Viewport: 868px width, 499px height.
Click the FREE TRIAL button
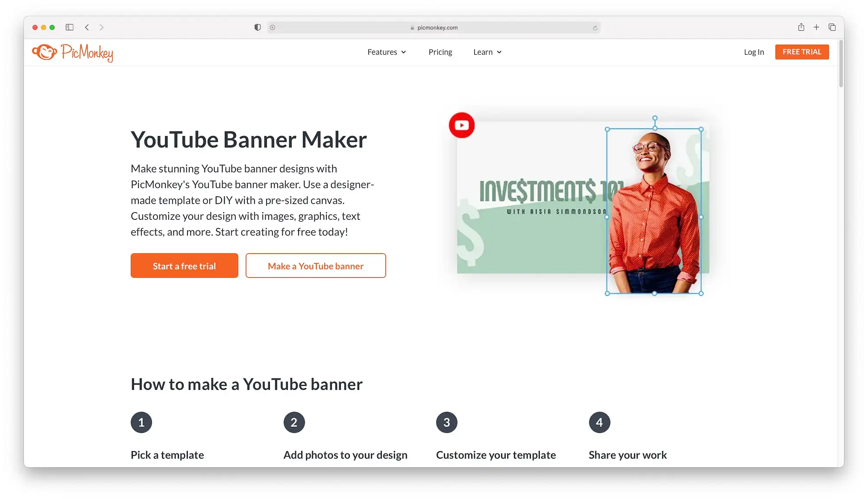(x=802, y=51)
